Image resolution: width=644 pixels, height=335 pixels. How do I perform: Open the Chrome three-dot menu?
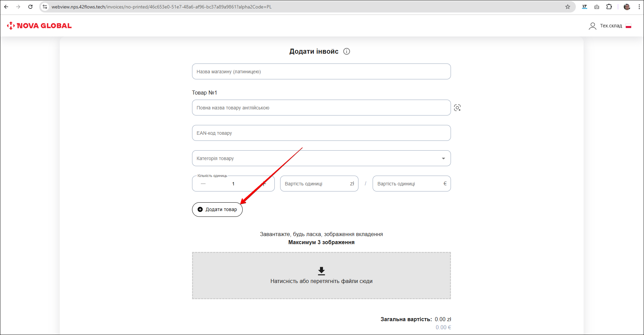639,7
